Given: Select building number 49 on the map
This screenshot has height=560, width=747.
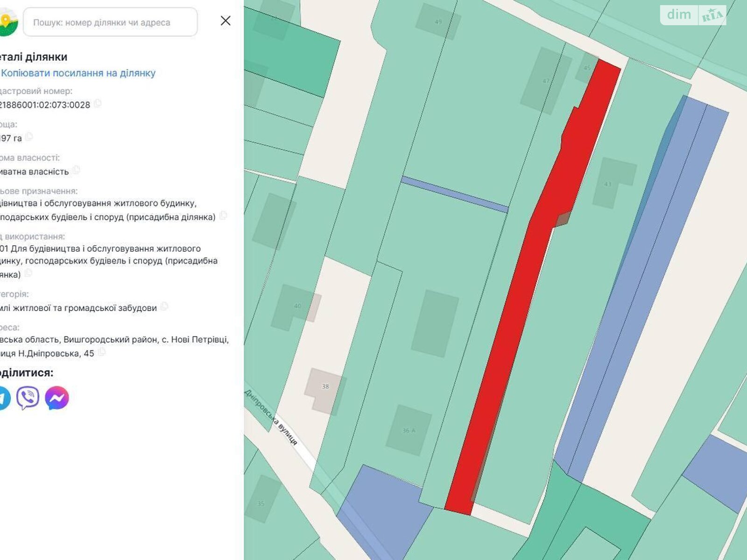Looking at the screenshot, I should (x=438, y=21).
